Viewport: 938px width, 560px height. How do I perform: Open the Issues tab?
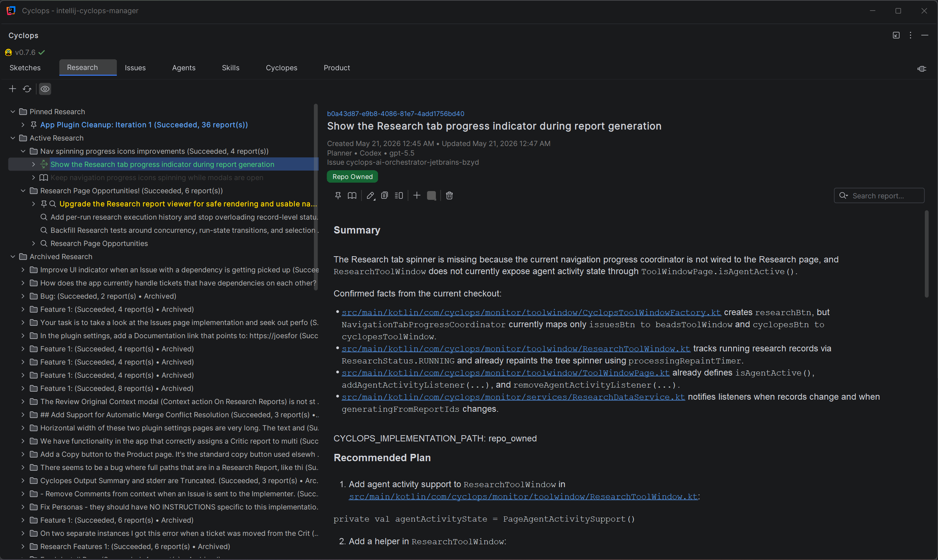click(x=135, y=68)
